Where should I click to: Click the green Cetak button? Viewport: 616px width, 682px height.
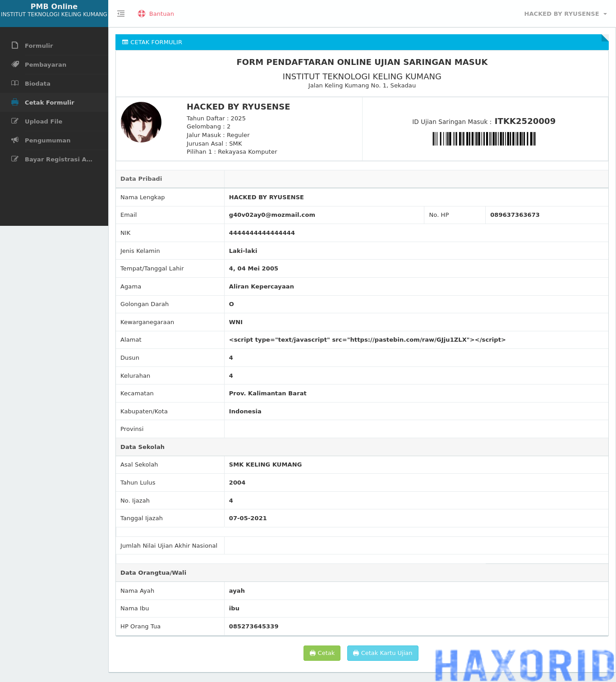[322, 653]
